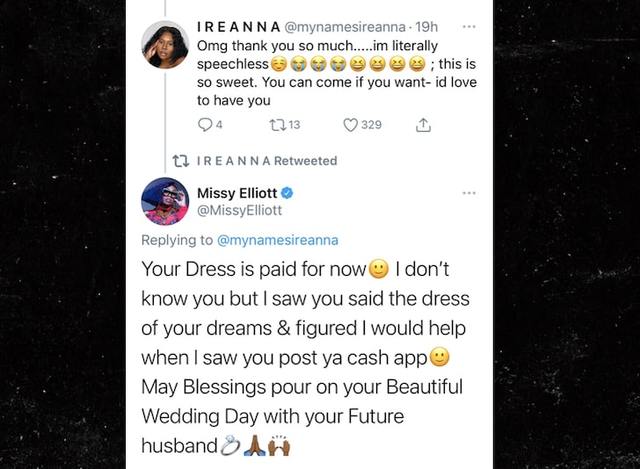Click the @MissyElliott handle
The width and height of the screenshot is (640, 469).
[x=238, y=210]
